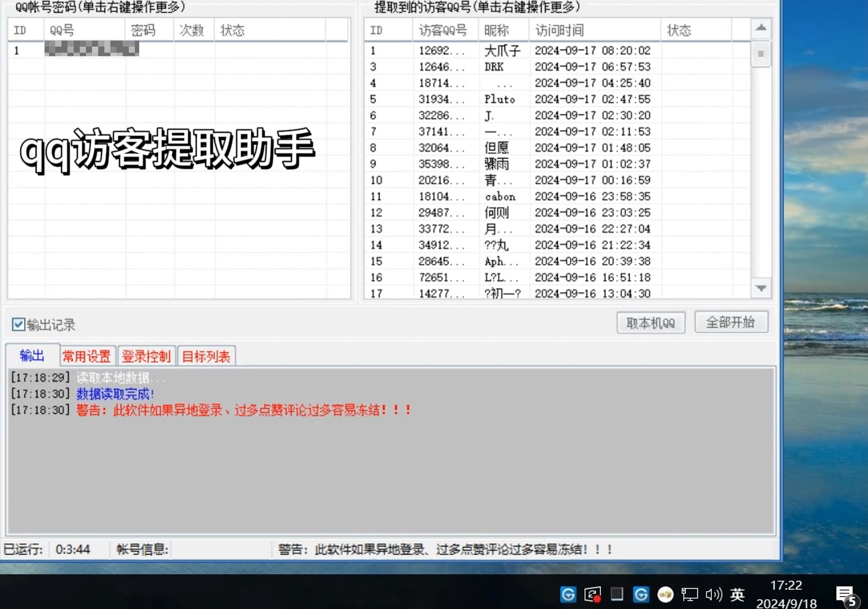
Task: Click the 已运行 time 0:3:44 in status bar
Action: (x=73, y=549)
